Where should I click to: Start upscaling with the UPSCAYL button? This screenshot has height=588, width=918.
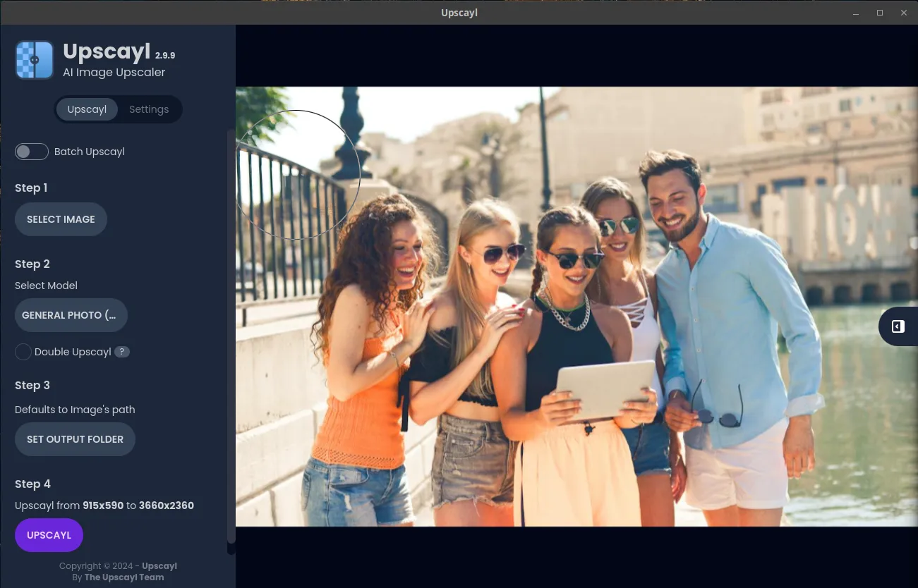coord(49,534)
